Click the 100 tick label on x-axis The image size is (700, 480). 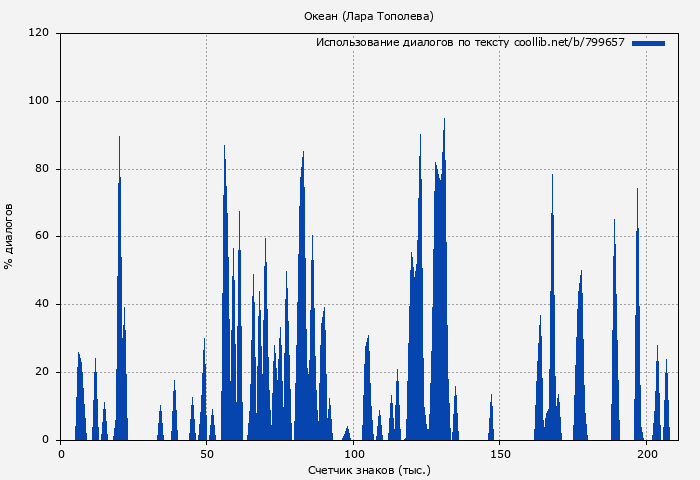coord(353,453)
